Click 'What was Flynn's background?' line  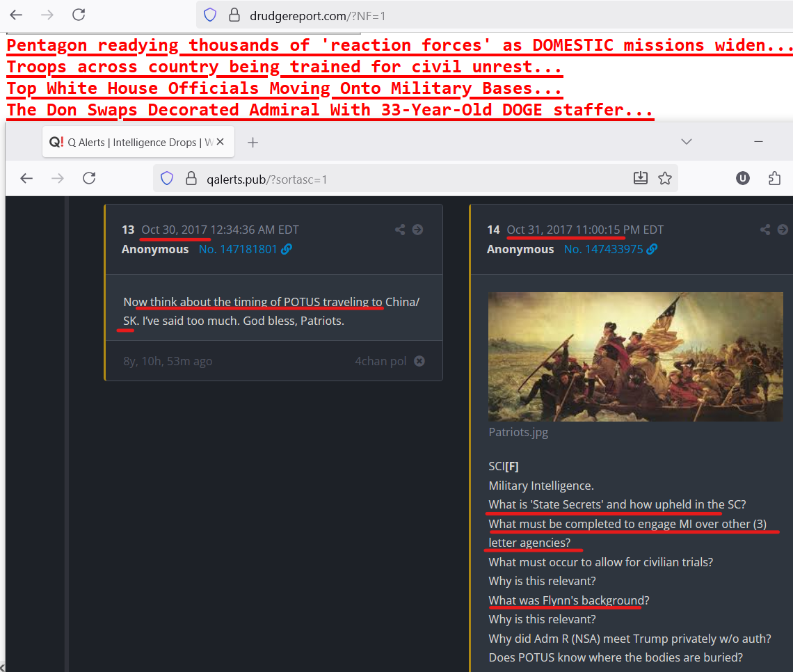tap(569, 600)
